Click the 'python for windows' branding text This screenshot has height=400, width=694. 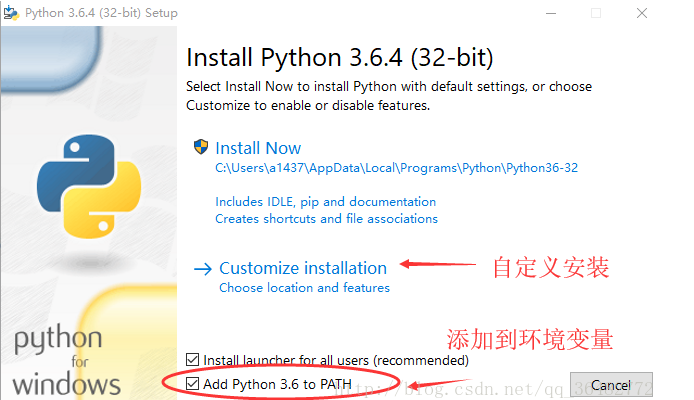[x=66, y=360]
